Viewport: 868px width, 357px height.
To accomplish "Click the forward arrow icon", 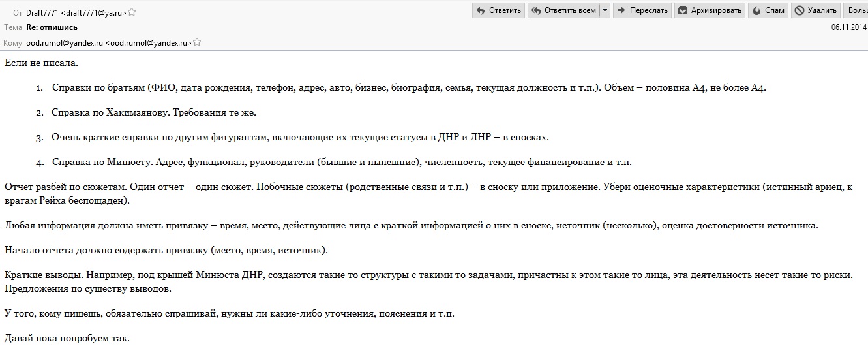I will pyautogui.click(x=621, y=10).
